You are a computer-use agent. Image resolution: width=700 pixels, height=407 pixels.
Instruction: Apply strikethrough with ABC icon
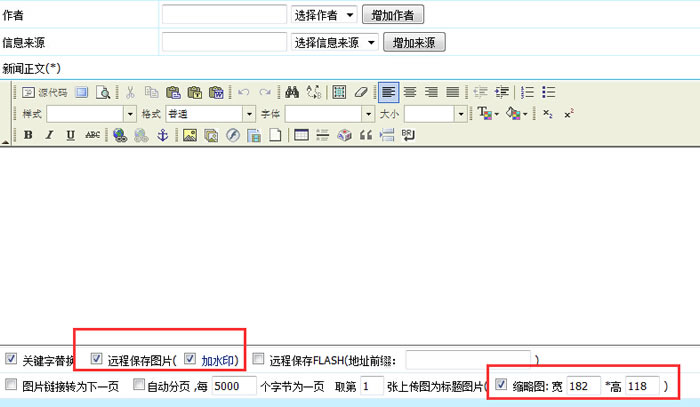click(92, 135)
